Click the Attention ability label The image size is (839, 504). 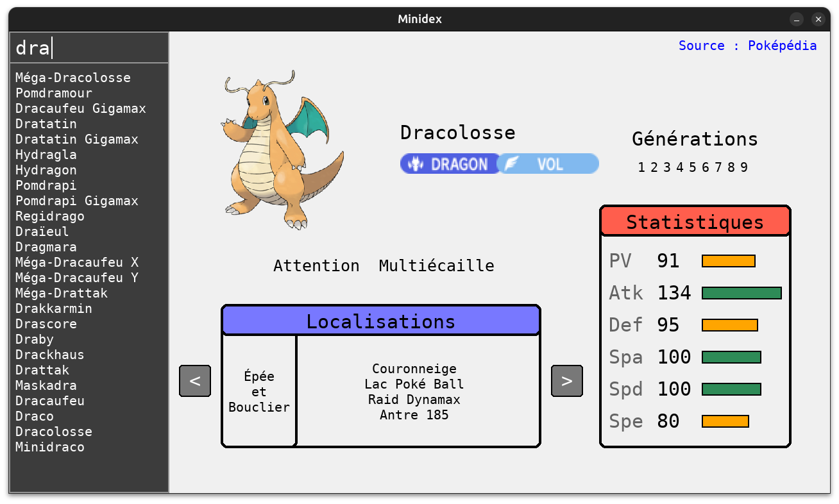(316, 265)
